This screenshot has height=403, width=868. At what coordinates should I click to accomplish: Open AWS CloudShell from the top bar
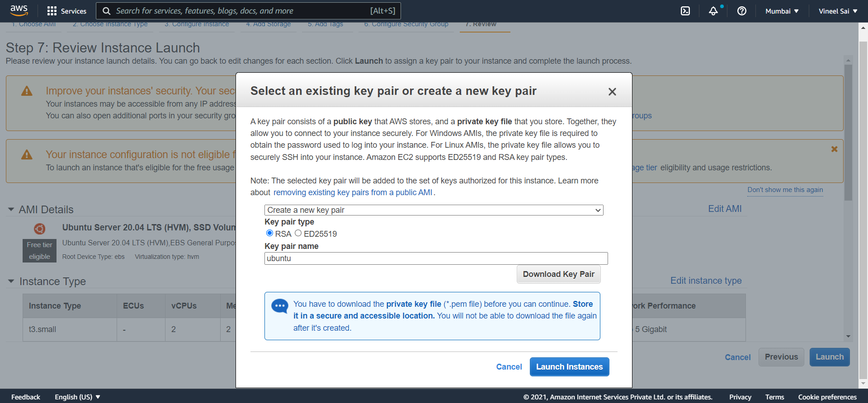pos(685,11)
